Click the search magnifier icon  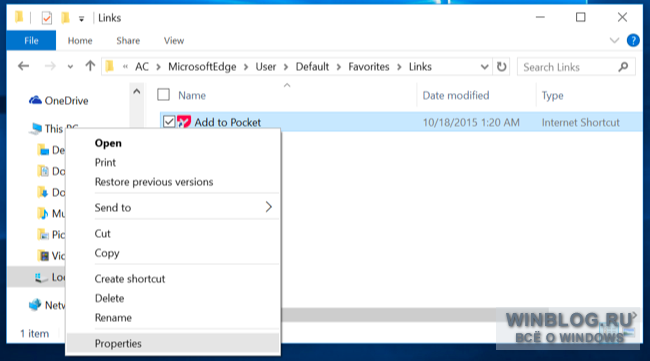click(x=623, y=67)
